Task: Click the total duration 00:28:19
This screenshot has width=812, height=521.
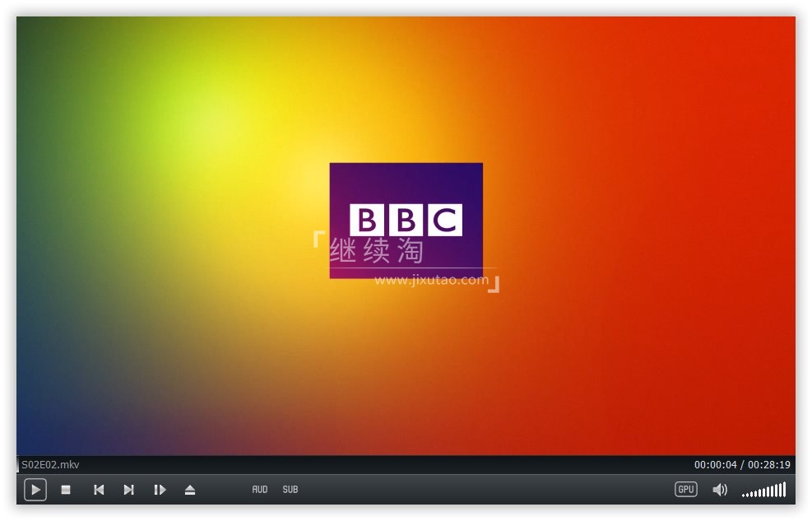Action: (x=768, y=464)
